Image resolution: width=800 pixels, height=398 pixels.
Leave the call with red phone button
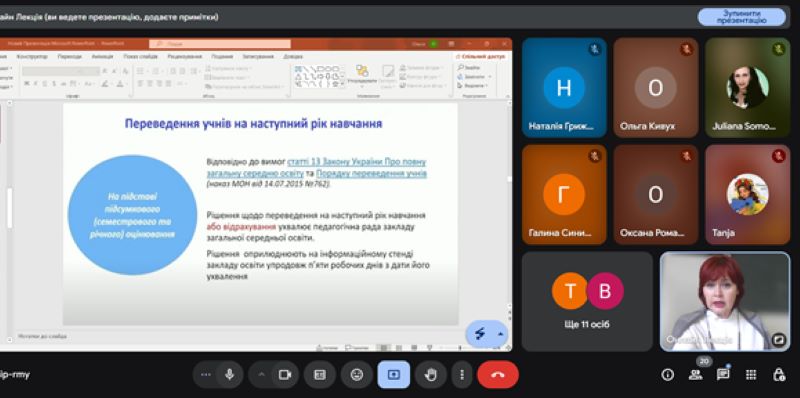tap(498, 375)
